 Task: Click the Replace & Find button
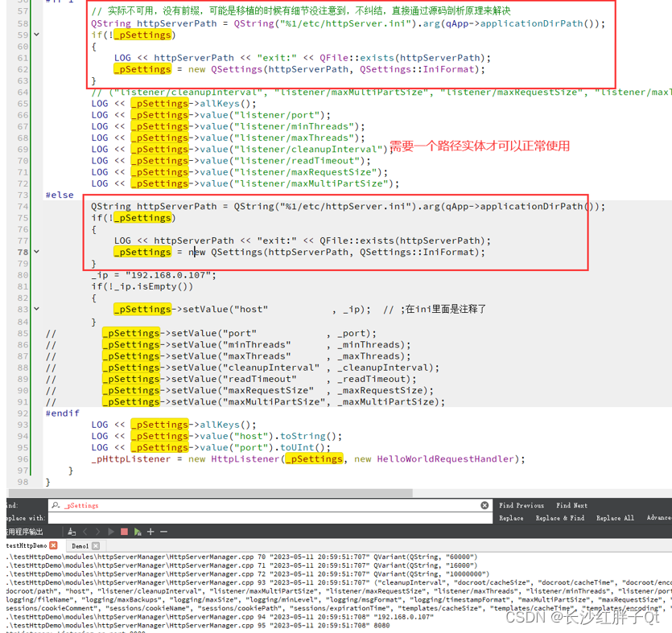pyautogui.click(x=560, y=517)
